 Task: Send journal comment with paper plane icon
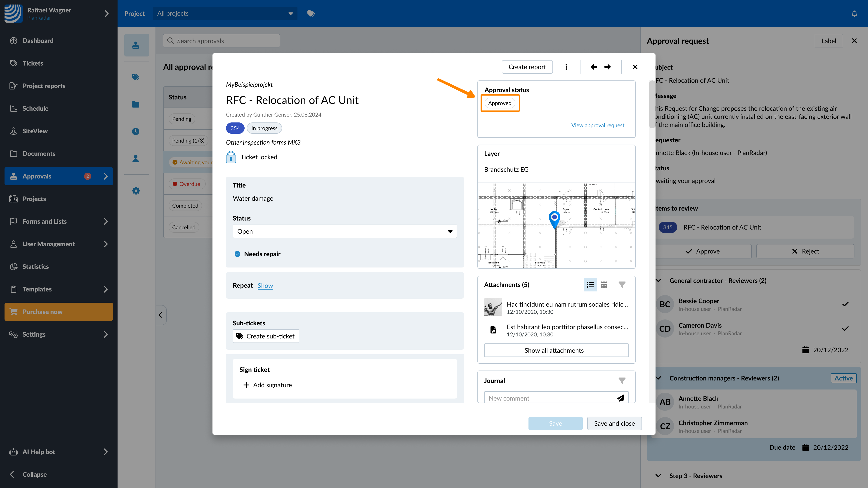[620, 398]
